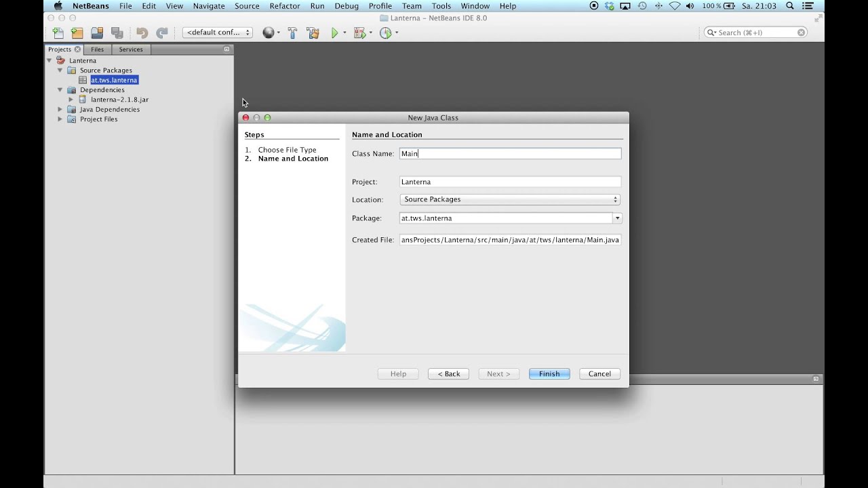The image size is (868, 488).
Task: Click the Dependencies folder icon
Action: click(x=72, y=89)
